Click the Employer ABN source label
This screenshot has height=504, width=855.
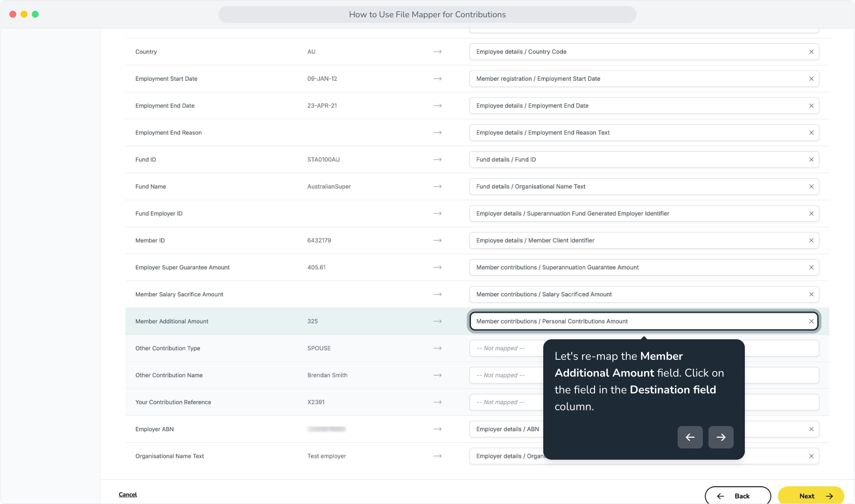click(154, 429)
